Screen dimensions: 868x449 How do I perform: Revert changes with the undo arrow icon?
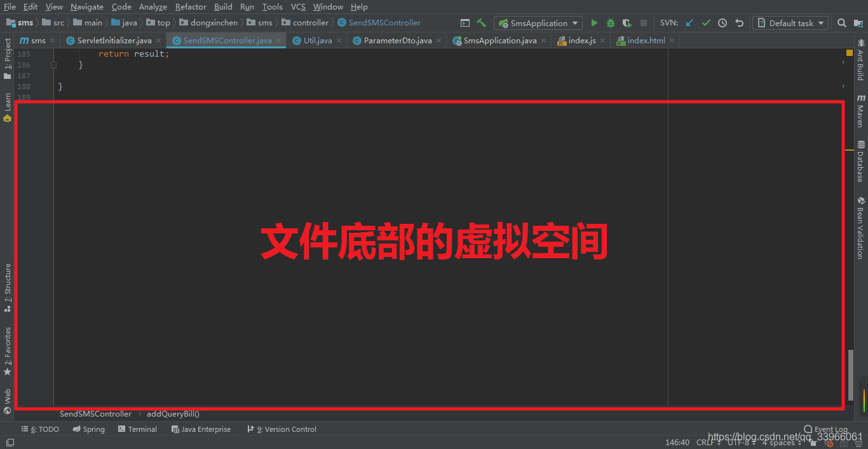click(x=739, y=23)
